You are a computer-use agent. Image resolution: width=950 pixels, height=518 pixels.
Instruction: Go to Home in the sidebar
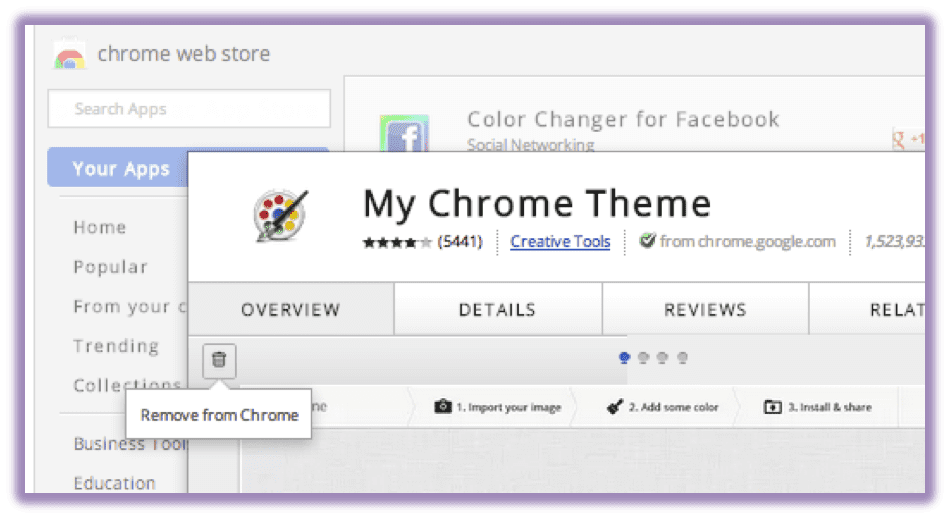[x=100, y=227]
